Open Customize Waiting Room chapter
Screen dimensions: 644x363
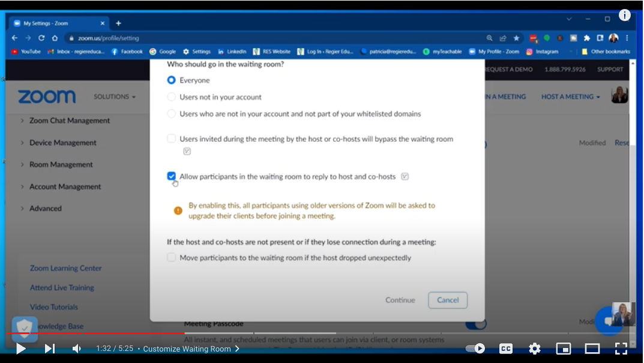click(x=191, y=349)
